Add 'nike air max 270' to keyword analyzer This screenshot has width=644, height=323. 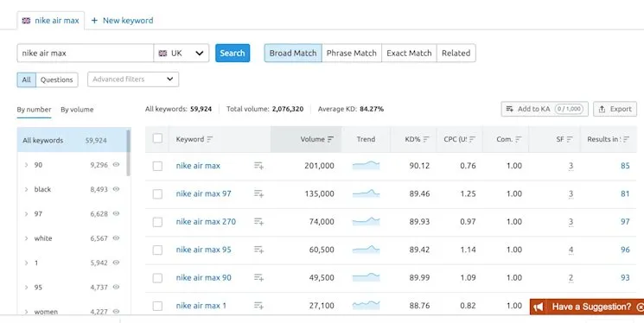[x=258, y=222]
